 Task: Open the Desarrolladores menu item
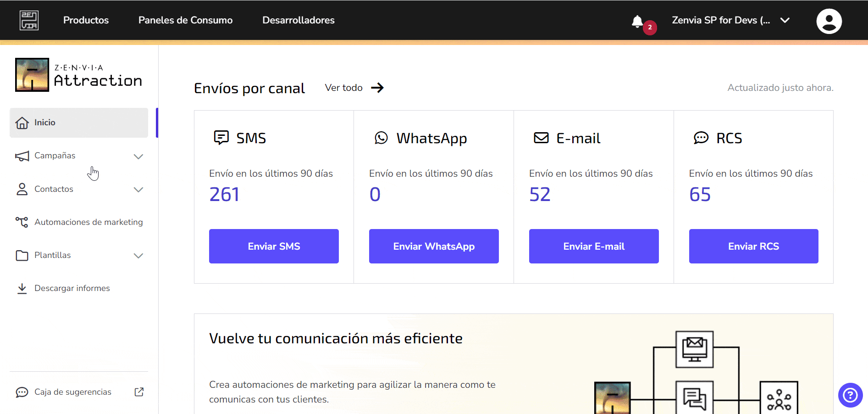tap(298, 20)
